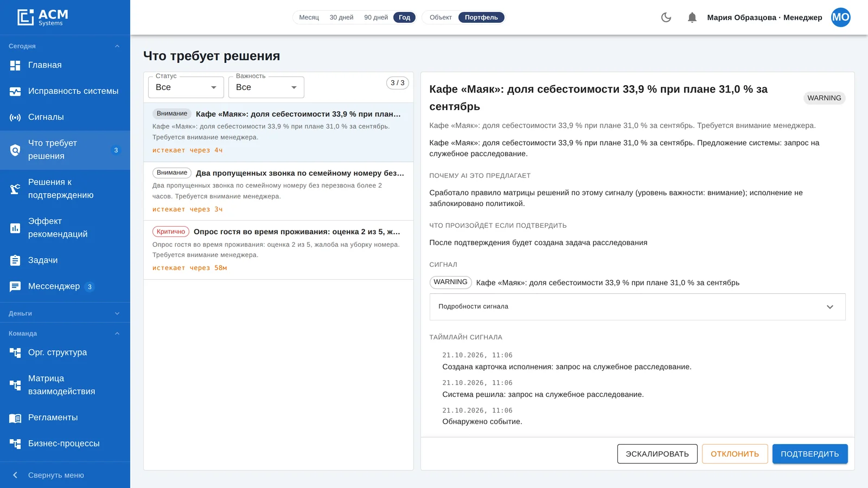
Task: Click the Исправность системы icon
Action: 15,91
